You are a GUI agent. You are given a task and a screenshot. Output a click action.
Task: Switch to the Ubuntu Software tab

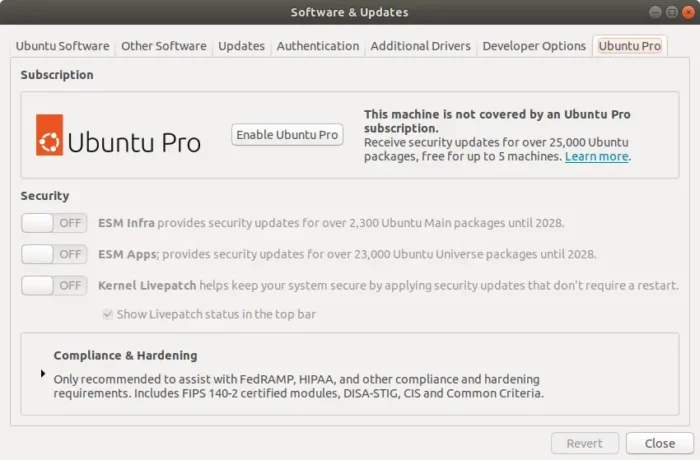point(62,46)
